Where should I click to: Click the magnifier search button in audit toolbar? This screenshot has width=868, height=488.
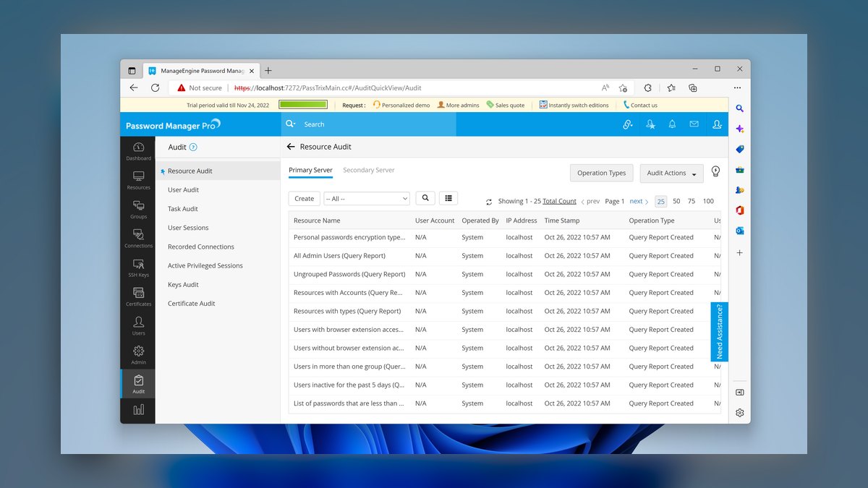coord(425,198)
